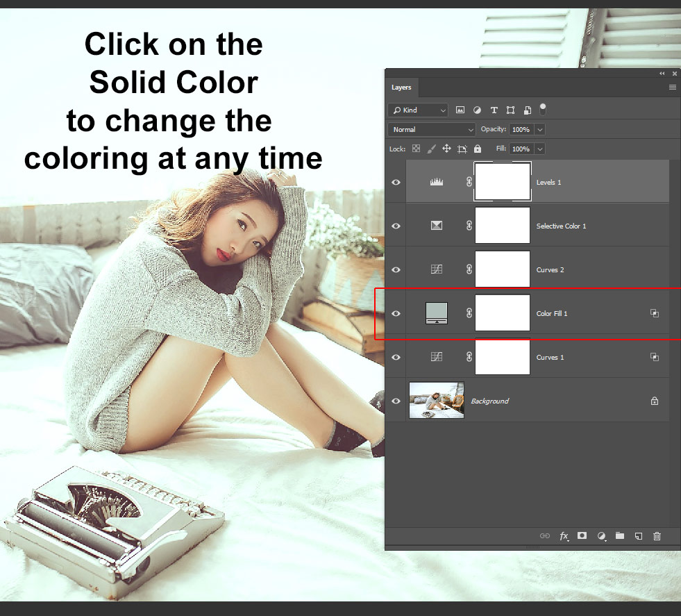681x616 pixels.
Task: Select the Selective Color 1 layer name
Action: click(561, 226)
